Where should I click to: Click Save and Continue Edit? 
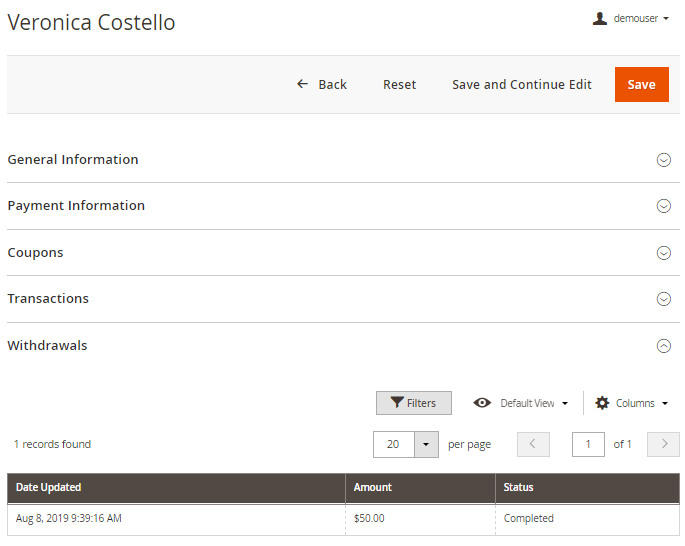521,84
